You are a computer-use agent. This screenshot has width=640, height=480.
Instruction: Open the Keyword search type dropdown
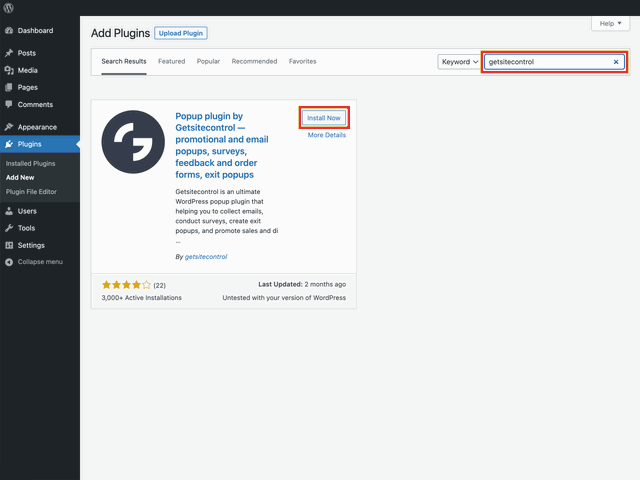pyautogui.click(x=459, y=62)
